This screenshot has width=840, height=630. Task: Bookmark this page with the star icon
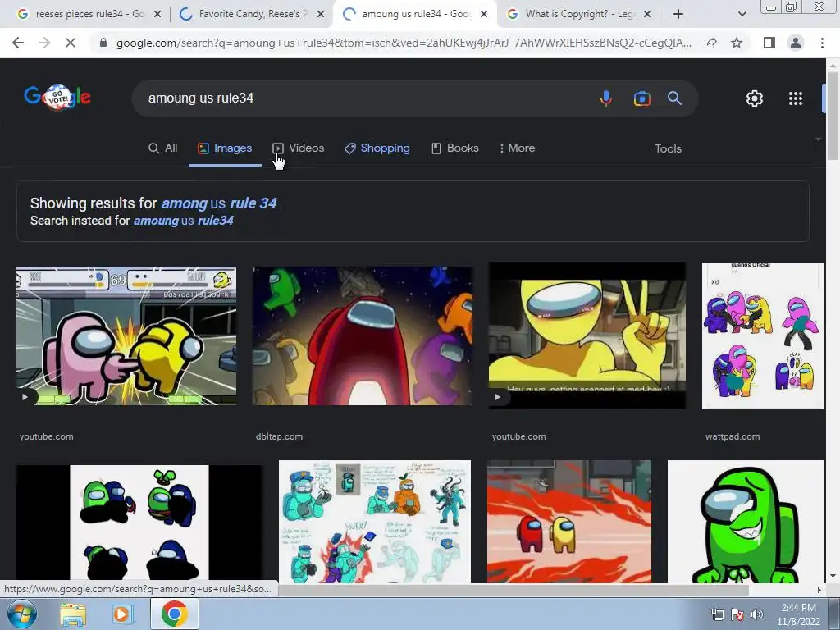click(737, 43)
